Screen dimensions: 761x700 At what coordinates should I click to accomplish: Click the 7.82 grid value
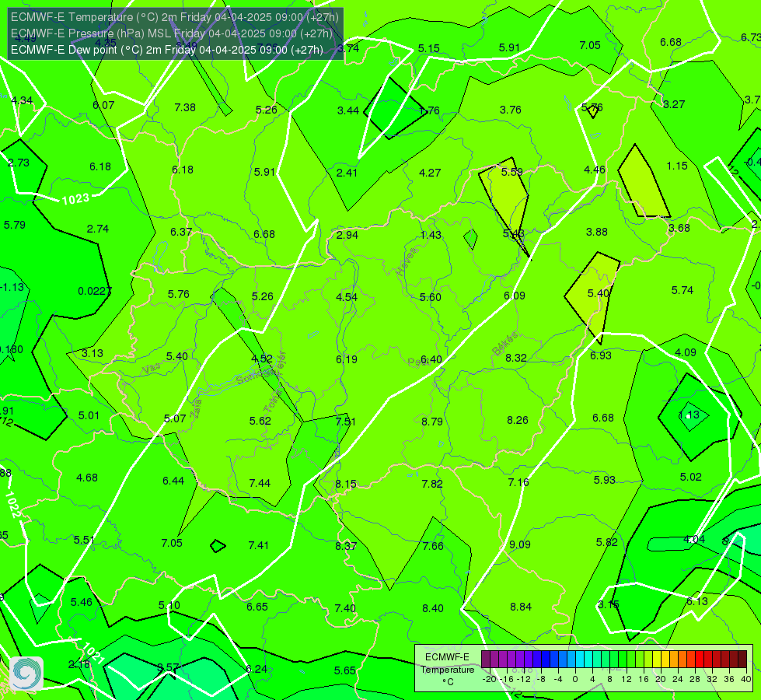[432, 484]
